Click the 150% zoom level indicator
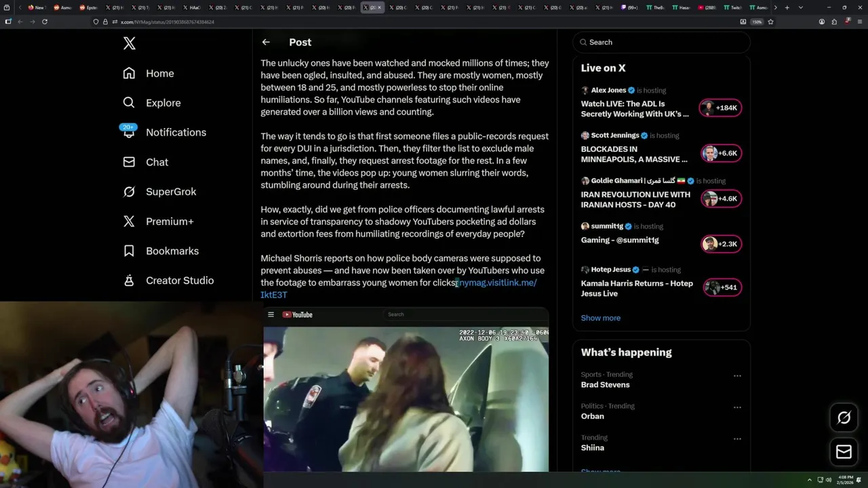Viewport: 868px width, 488px height. [757, 22]
